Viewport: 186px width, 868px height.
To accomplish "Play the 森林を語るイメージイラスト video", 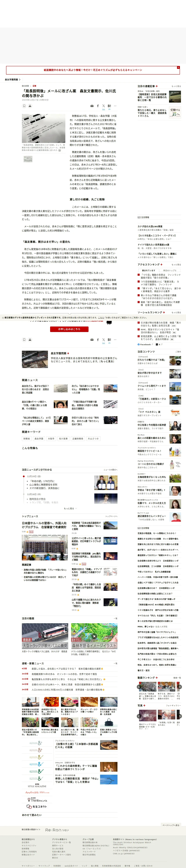I will click(x=94, y=636).
